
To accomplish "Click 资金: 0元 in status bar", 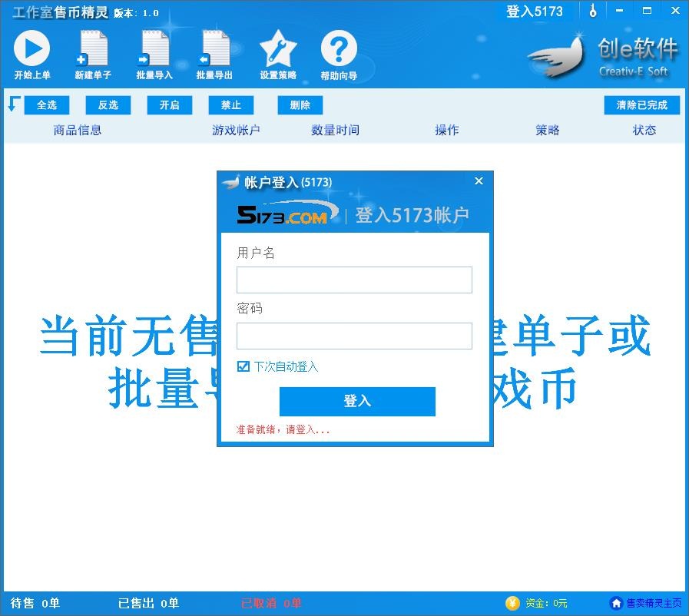I will [546, 603].
